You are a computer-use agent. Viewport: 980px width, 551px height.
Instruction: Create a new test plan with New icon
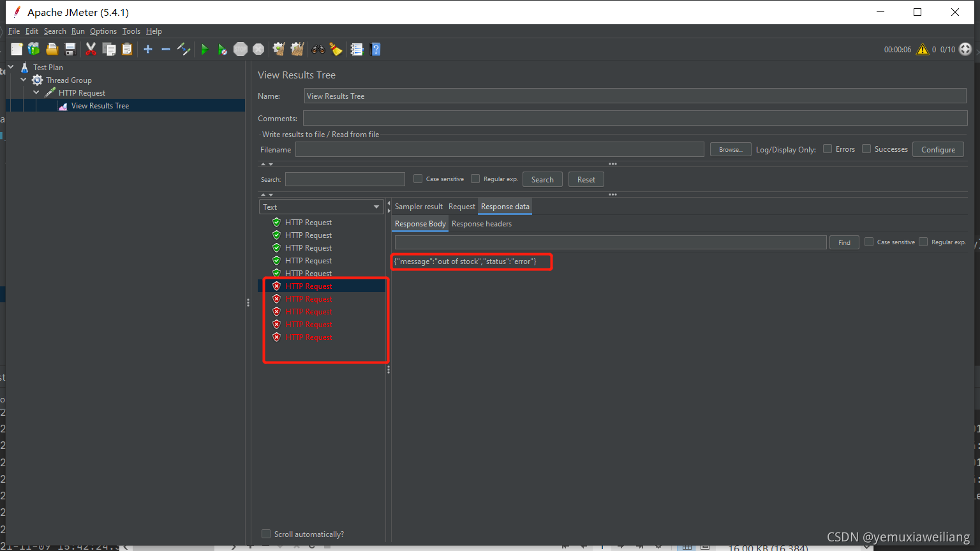tap(17, 49)
